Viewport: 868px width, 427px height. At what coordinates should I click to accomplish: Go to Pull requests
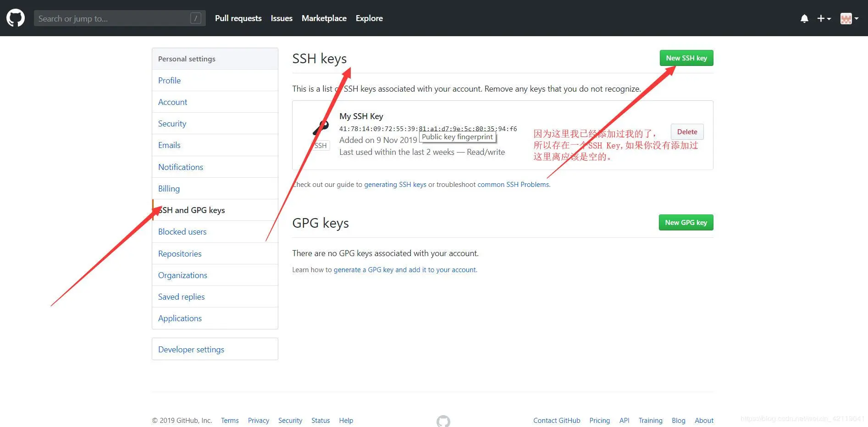click(238, 18)
